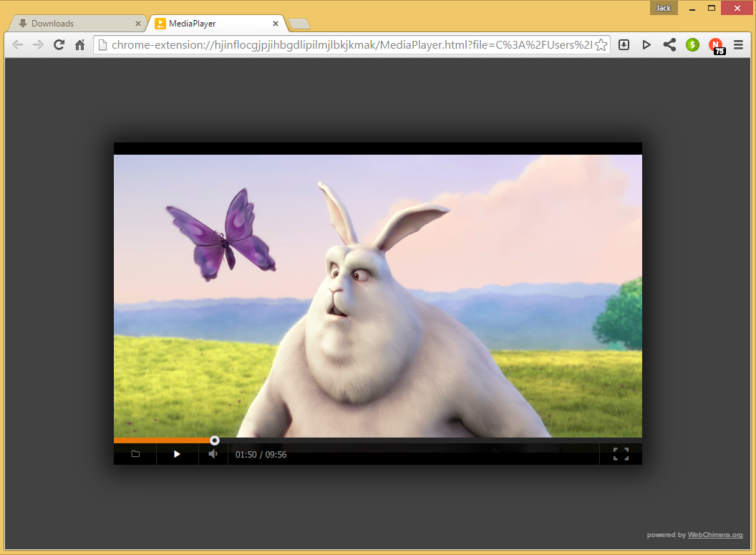The height and width of the screenshot is (555, 756).
Task: Reload the current page
Action: coord(59,45)
